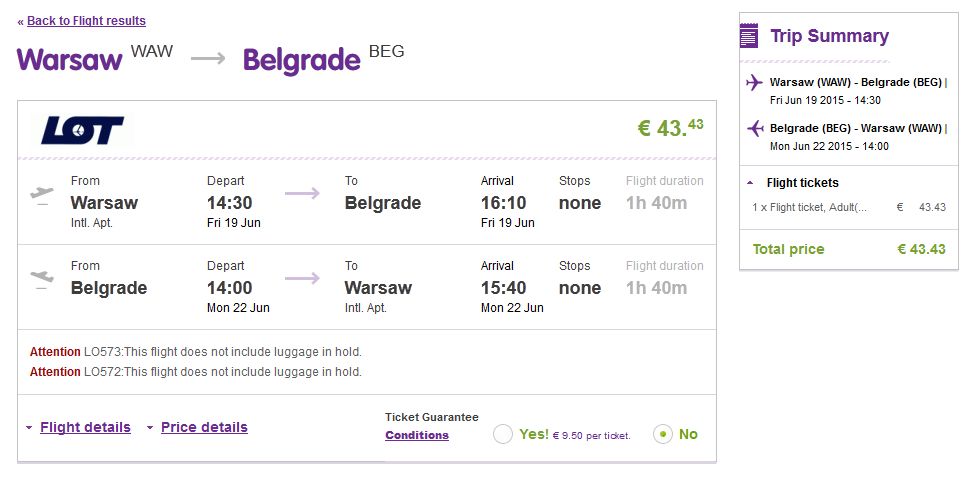970x501 pixels.
Task: Click the return plane icon beside Belgrade
Action: pos(41,279)
